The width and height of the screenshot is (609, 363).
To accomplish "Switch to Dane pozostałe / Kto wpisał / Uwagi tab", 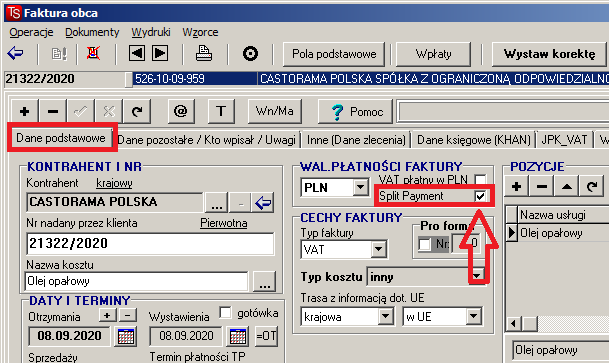I will (x=207, y=140).
